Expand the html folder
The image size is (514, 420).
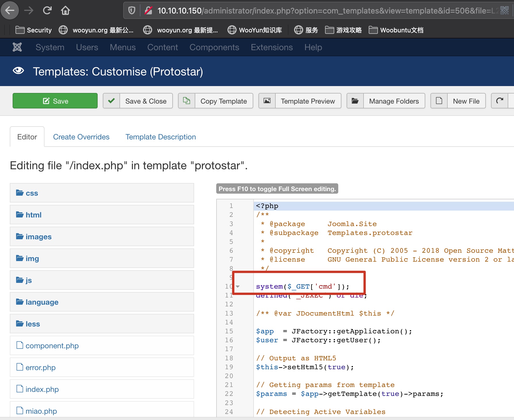point(102,215)
